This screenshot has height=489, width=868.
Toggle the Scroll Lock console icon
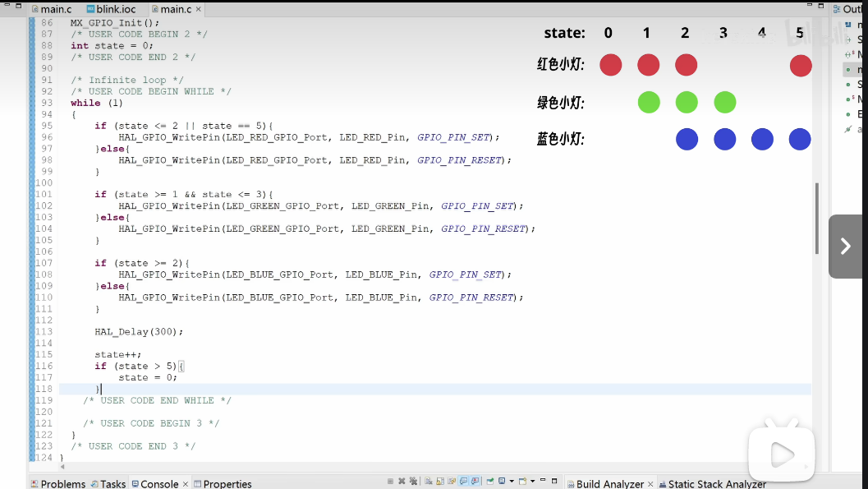[440, 482]
